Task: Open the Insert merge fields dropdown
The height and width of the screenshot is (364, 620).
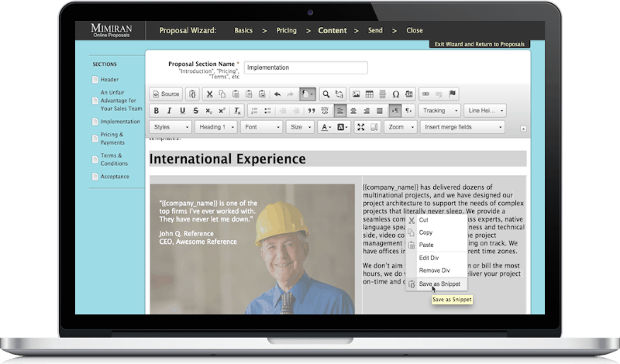Action: click(x=463, y=127)
